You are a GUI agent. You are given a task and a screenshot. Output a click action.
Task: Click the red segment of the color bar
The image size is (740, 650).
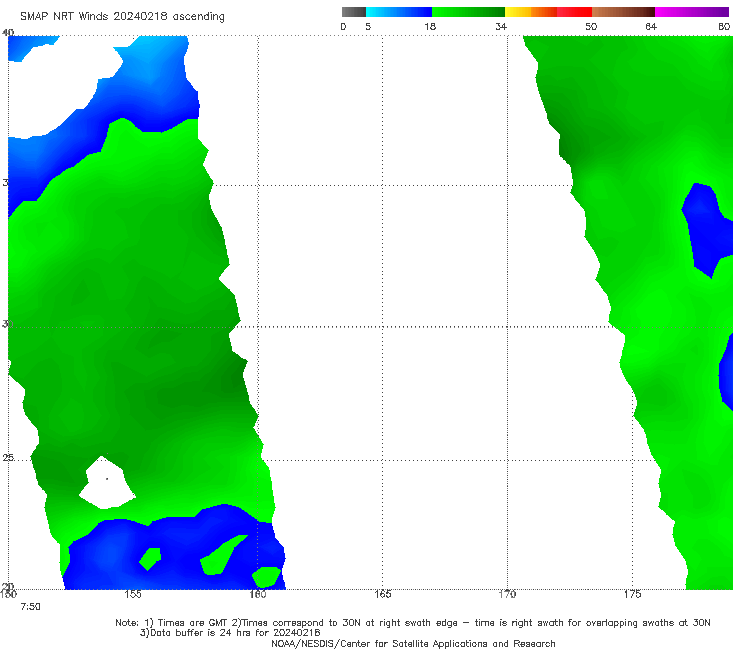coord(574,12)
